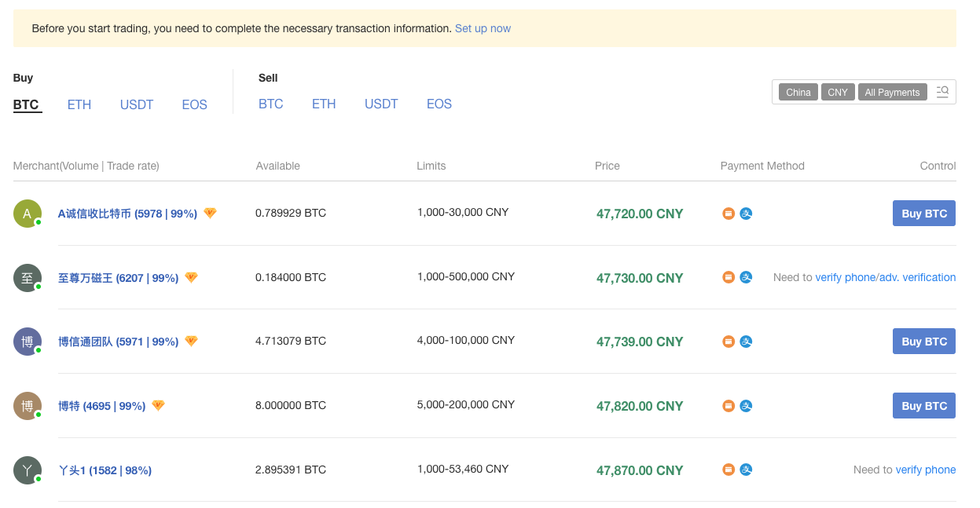
Task: Click Alipay icon in 至尊万磁王 row
Action: [746, 277]
